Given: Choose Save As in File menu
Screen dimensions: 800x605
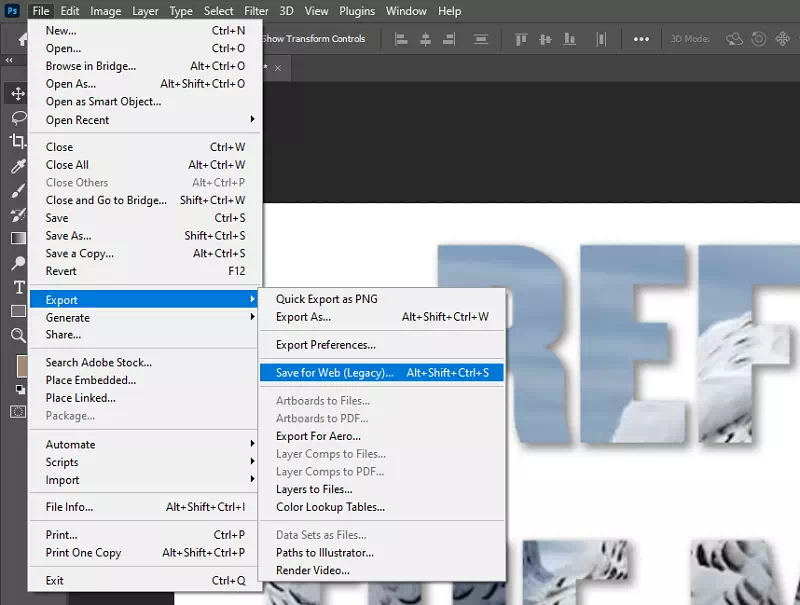Looking at the screenshot, I should [145, 236].
